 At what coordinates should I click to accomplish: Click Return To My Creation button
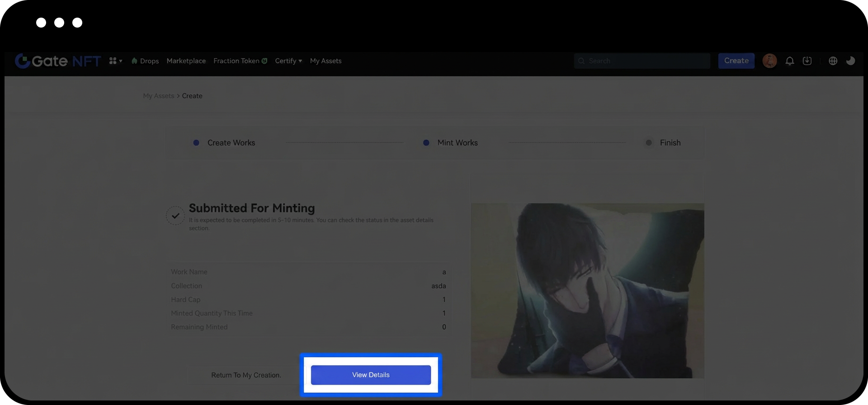tap(246, 375)
